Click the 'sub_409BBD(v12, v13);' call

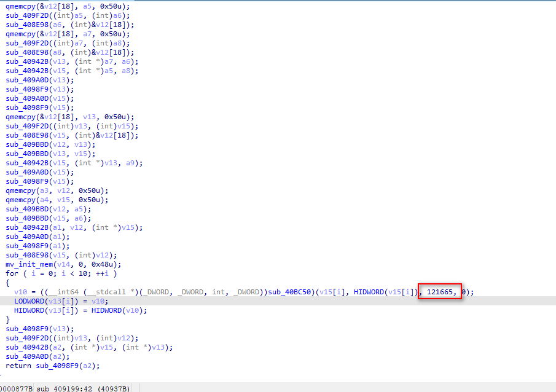[50, 145]
